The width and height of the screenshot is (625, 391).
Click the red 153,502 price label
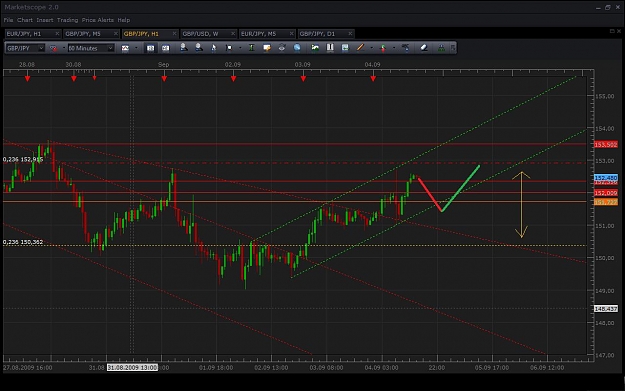(x=606, y=144)
